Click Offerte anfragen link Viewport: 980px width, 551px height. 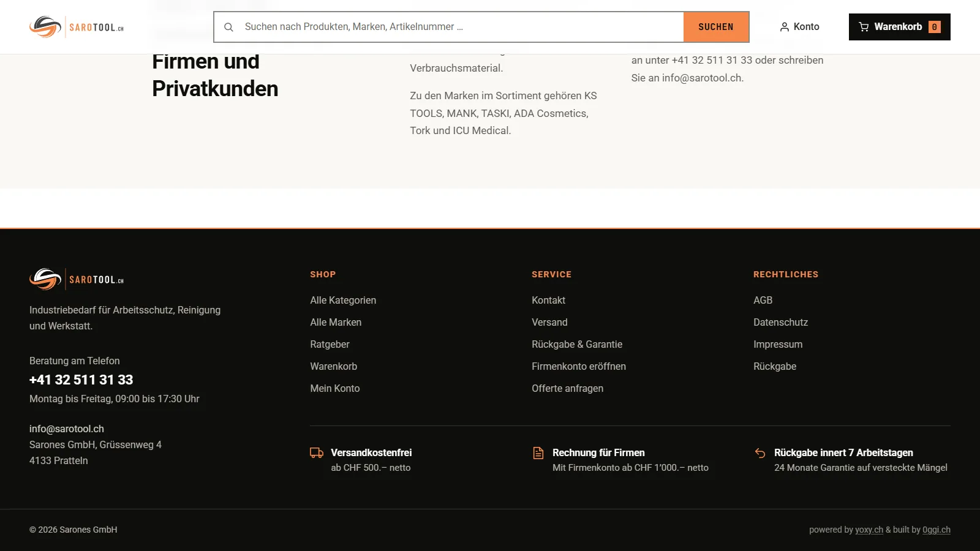(567, 388)
